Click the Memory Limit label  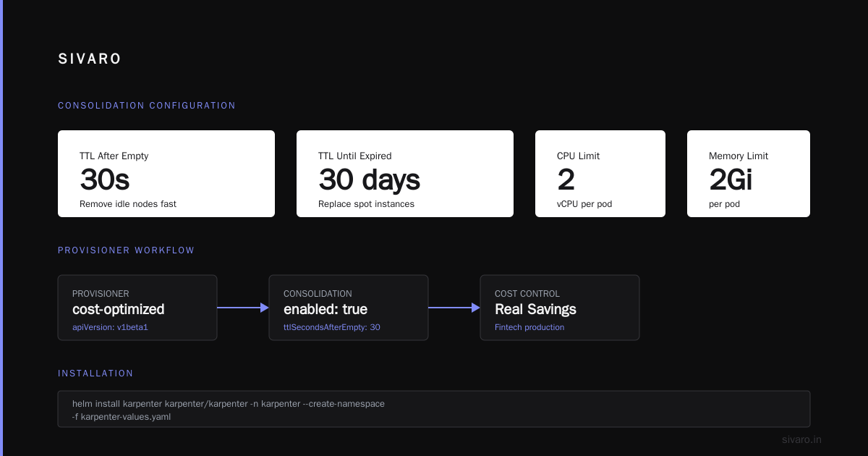(739, 156)
